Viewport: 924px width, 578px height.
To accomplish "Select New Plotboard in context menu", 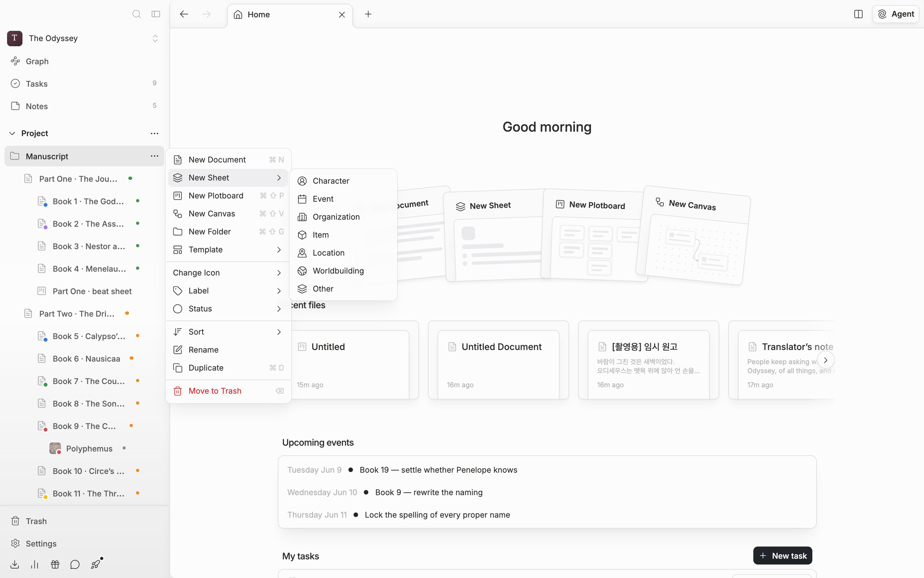I will [228, 195].
